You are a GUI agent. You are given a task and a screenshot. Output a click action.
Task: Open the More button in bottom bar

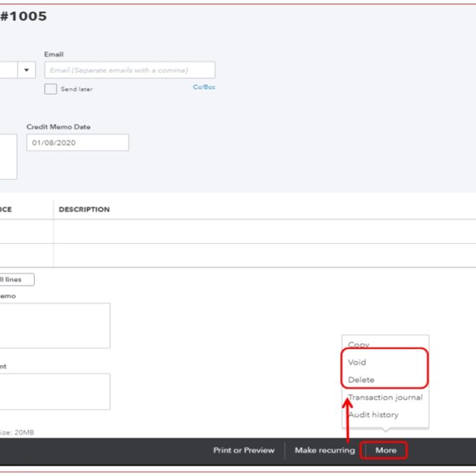386,450
